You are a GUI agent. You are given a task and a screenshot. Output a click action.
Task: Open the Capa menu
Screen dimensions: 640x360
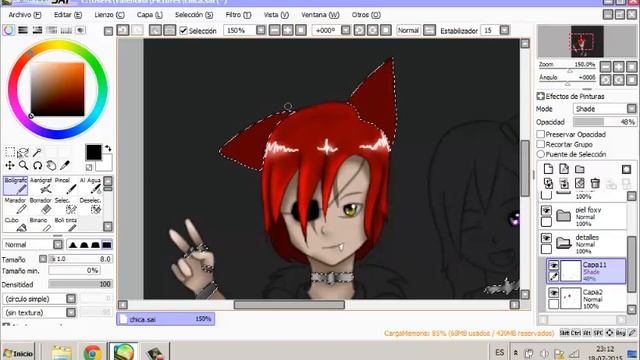point(149,15)
